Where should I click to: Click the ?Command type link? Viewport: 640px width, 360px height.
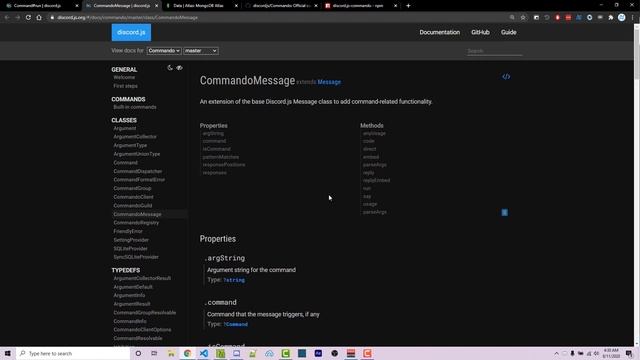236,324
